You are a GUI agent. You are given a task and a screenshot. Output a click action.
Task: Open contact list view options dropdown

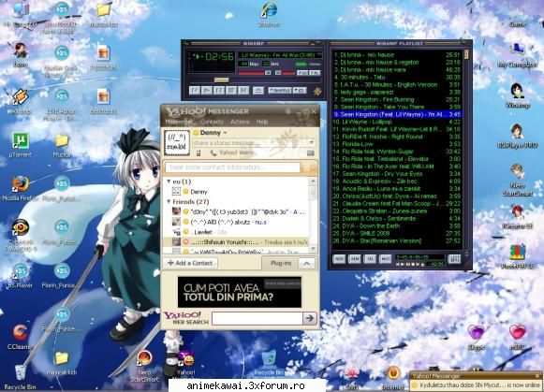coord(309,167)
